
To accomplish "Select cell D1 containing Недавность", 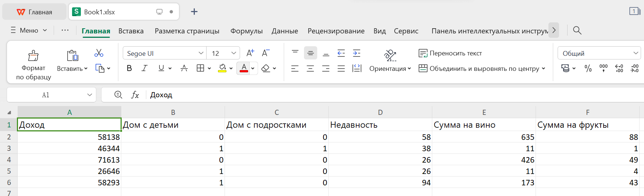I will (380, 125).
